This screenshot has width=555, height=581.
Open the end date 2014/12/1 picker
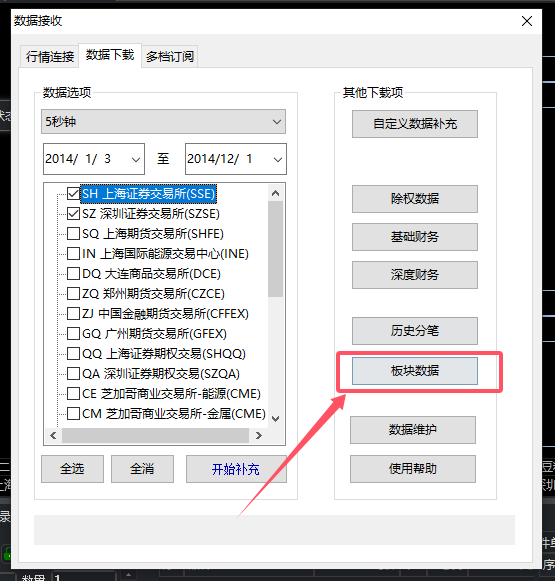(x=236, y=159)
